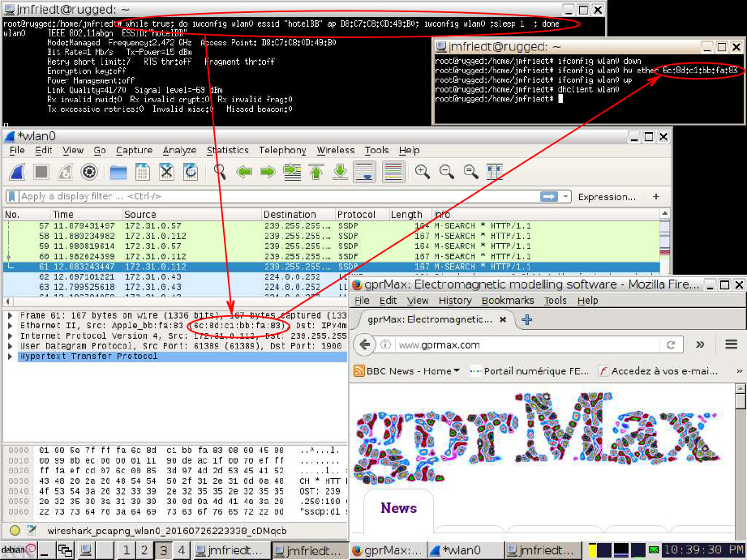This screenshot has width=747, height=560.
Task: Open capture file properties in status bar
Action: (32, 530)
